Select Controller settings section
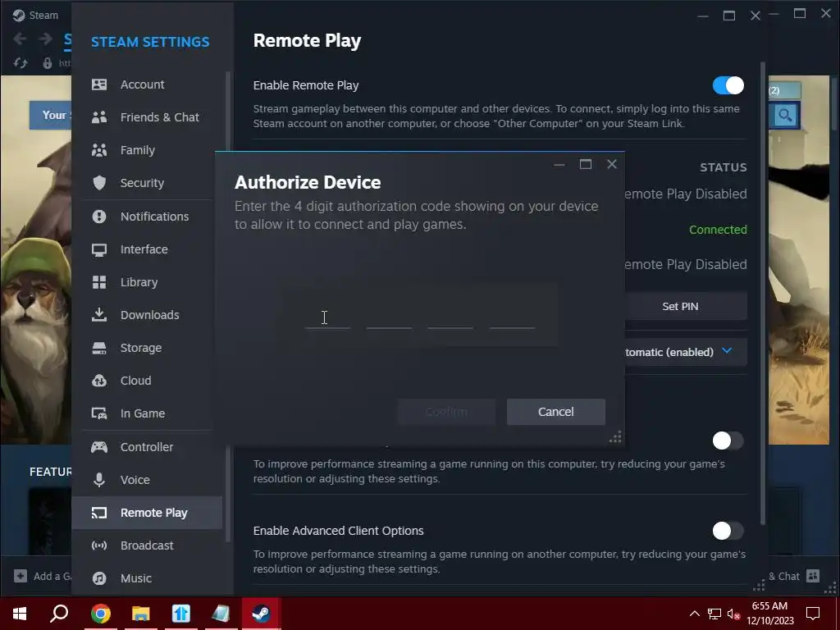The height and width of the screenshot is (630, 840). point(147,447)
